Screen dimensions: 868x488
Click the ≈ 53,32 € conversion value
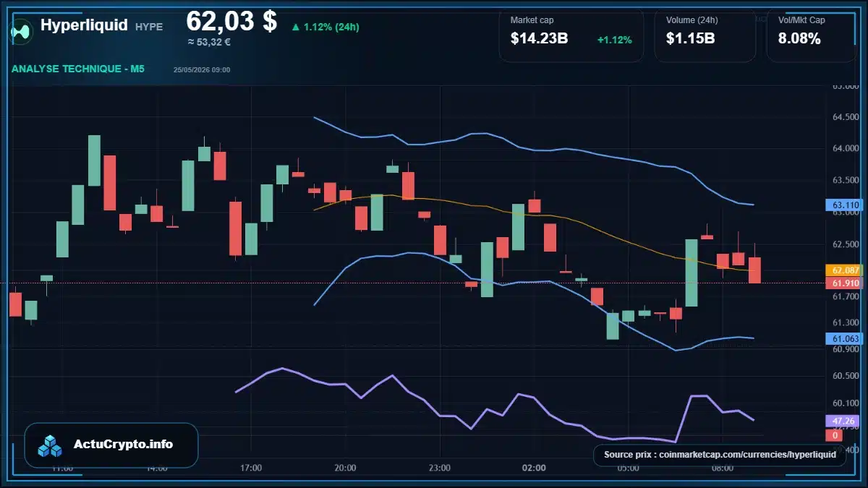[209, 42]
